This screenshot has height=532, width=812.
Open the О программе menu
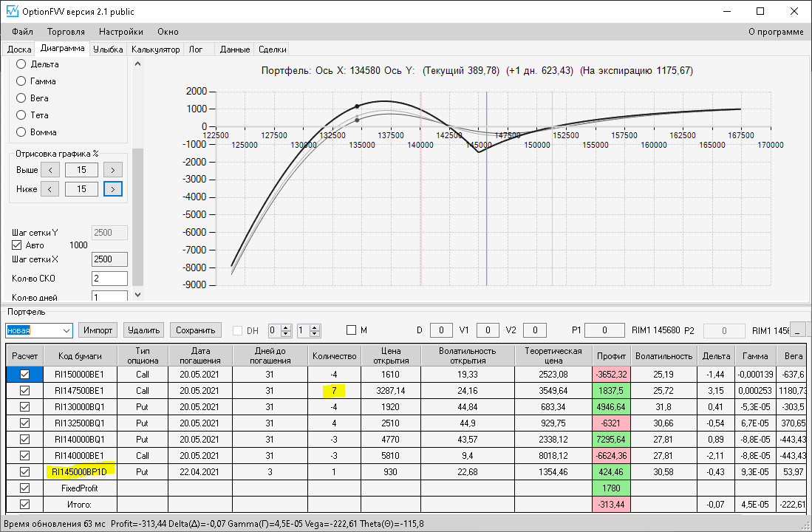pos(776,32)
